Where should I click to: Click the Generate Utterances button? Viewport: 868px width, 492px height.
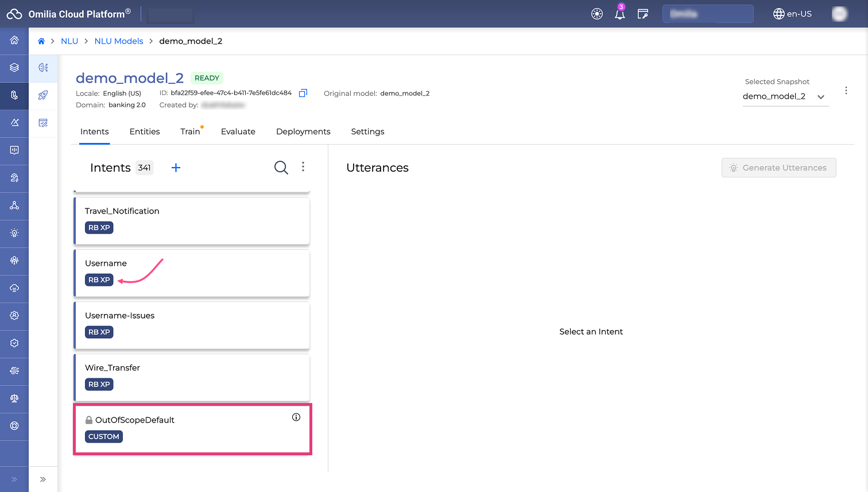click(x=778, y=168)
